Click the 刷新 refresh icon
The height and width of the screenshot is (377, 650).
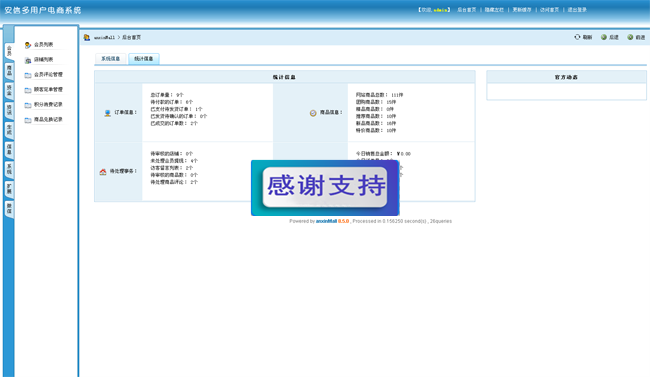[577, 37]
